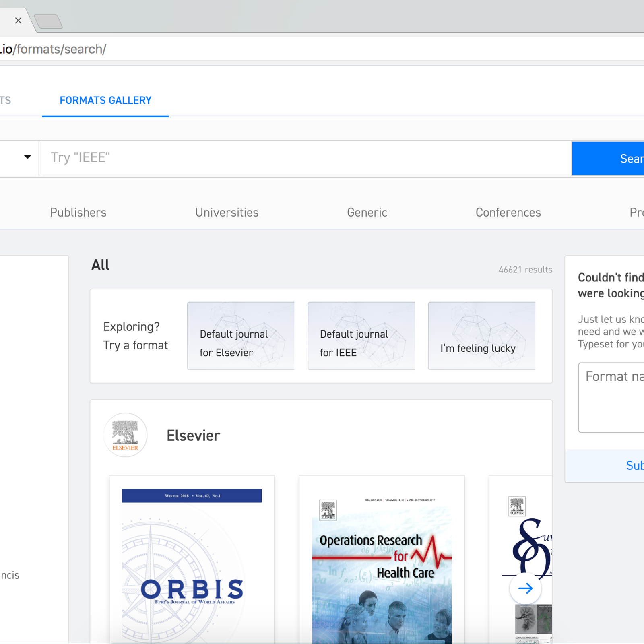The height and width of the screenshot is (644, 644).
Task: Switch to the Formats Gallery tab
Action: pos(105,101)
